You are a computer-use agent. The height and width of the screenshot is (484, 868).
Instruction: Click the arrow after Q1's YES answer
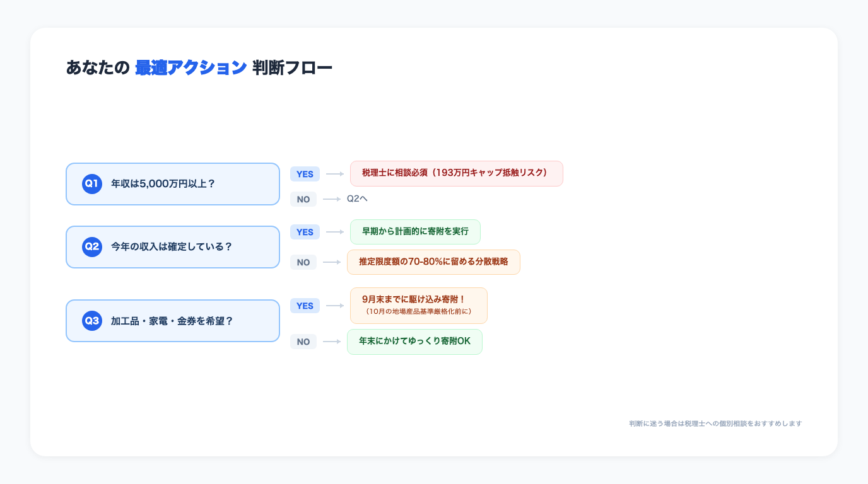333,174
